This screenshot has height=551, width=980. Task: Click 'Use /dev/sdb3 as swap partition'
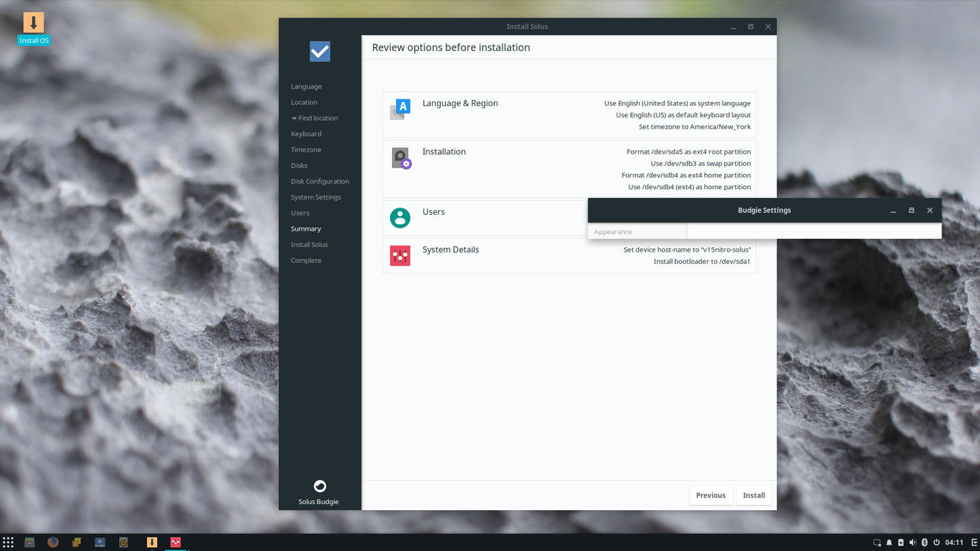[x=701, y=163]
